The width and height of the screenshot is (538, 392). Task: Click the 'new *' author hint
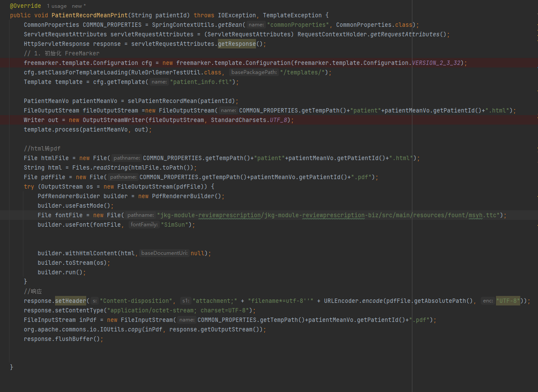pyautogui.click(x=79, y=6)
